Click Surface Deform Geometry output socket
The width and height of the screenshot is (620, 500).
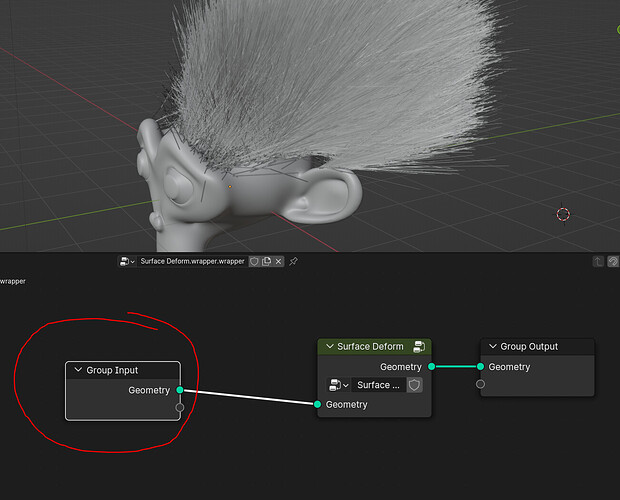(x=432, y=367)
